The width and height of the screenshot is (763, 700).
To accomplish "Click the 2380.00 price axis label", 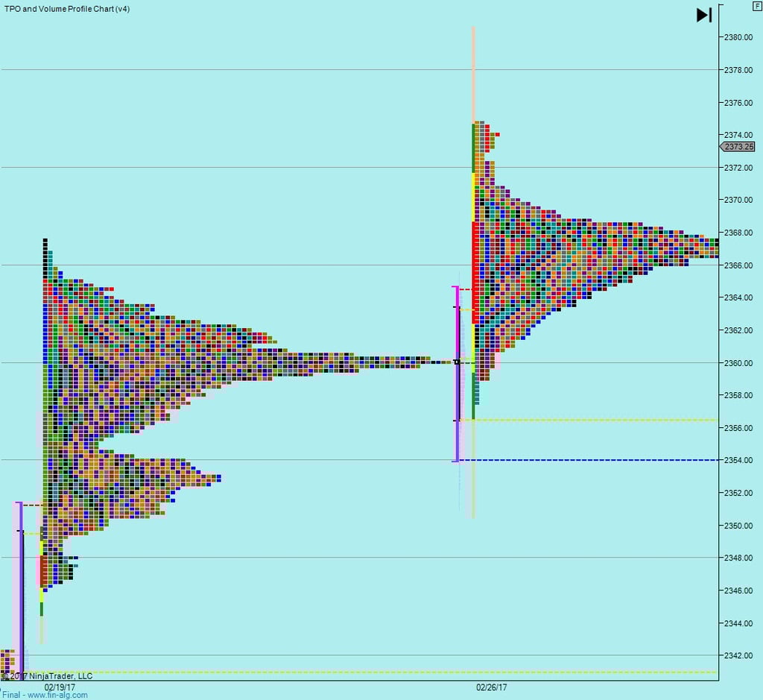I will [x=738, y=37].
